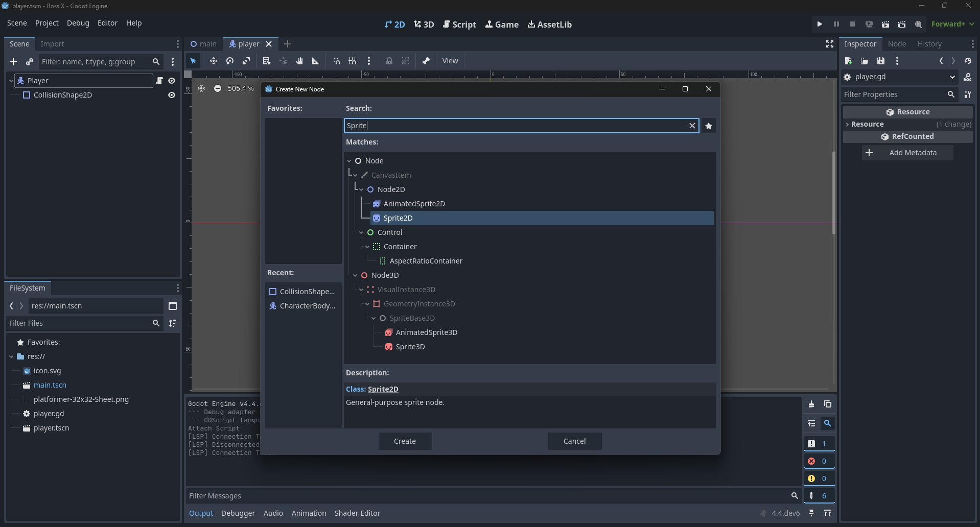Click the Inspector save resource icon
This screenshot has width=980, height=527.
(881, 61)
